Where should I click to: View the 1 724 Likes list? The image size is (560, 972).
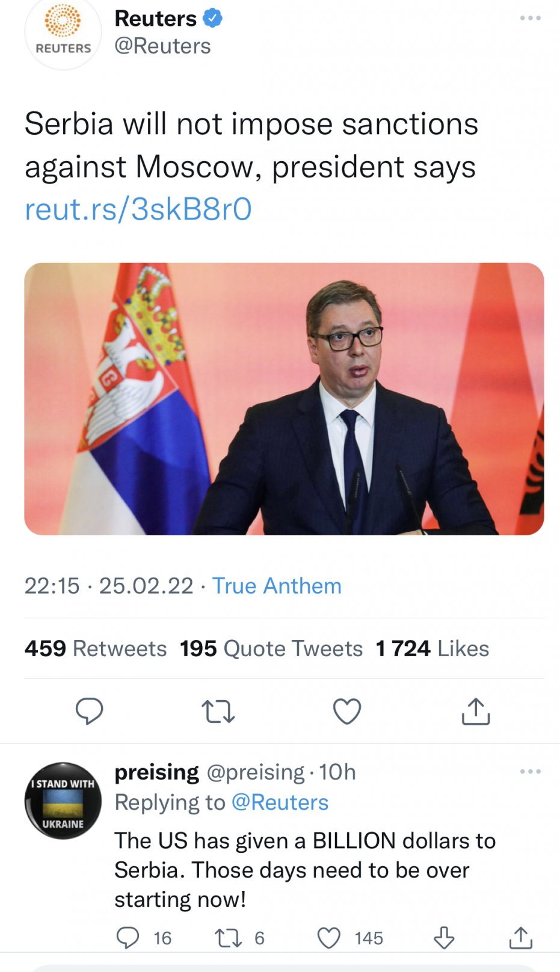pos(432,648)
